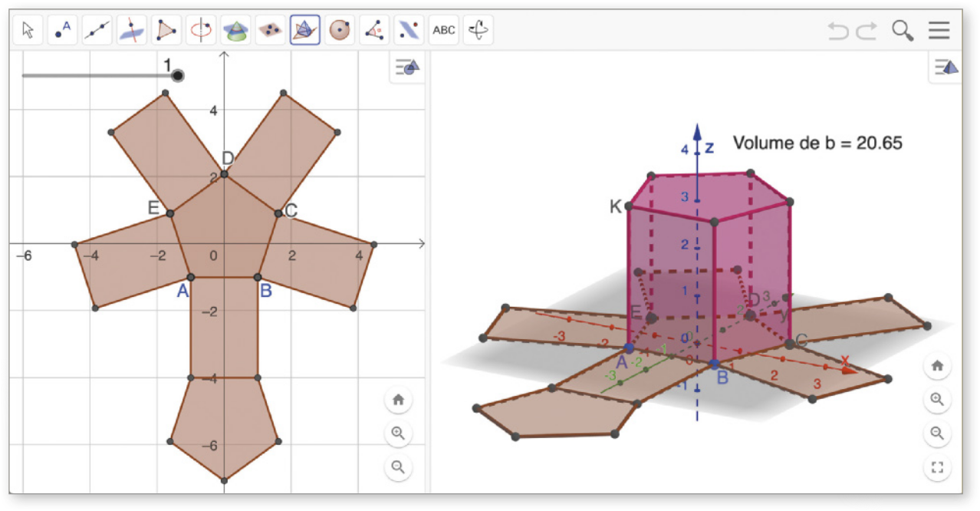Select point C in the 2D view
980x511 pixels.
[278, 213]
